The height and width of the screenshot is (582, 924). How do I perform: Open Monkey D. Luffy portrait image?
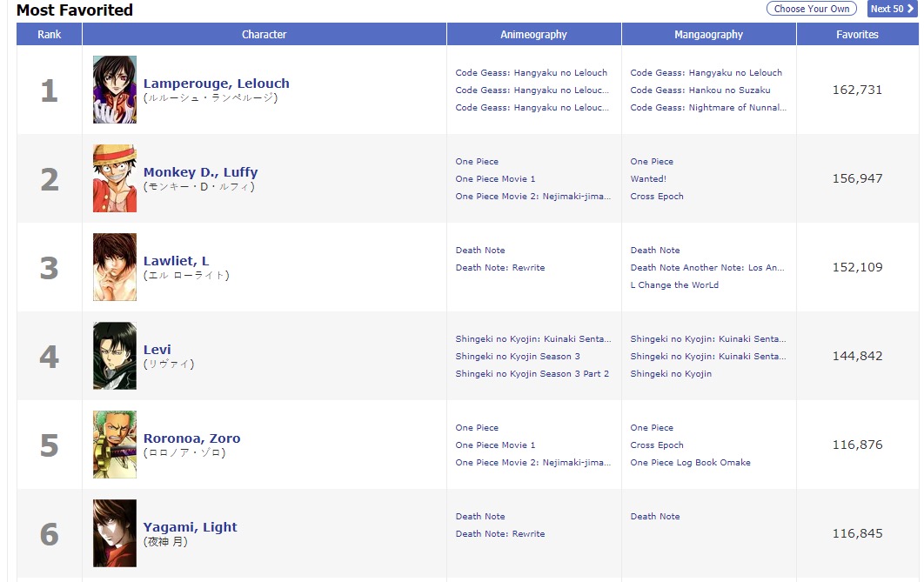pos(115,178)
